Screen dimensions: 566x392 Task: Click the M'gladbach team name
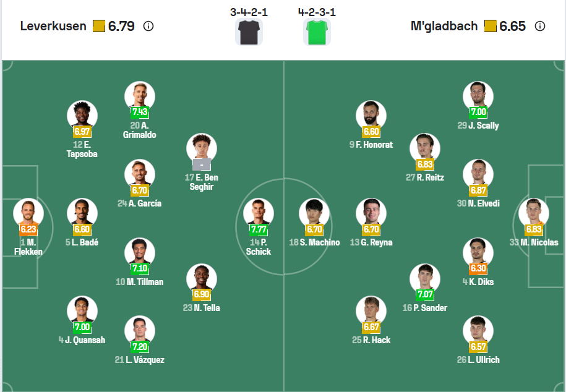pyautogui.click(x=444, y=26)
